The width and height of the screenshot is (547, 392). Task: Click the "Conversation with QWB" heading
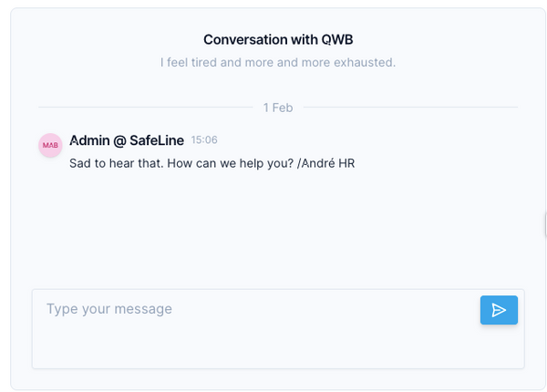(278, 39)
